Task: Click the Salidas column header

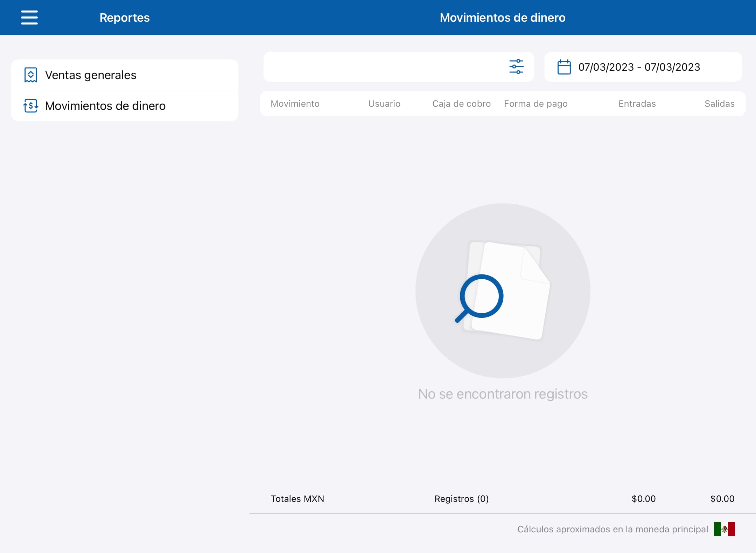Action: (719, 104)
